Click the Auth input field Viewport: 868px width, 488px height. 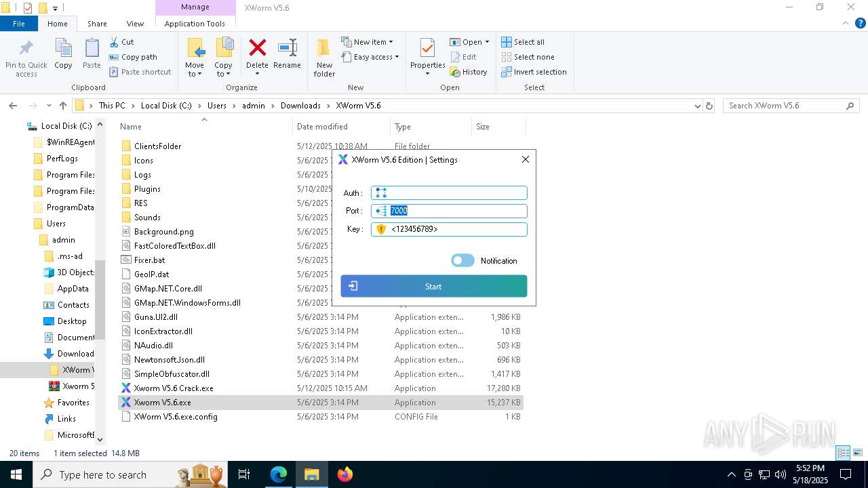(449, 193)
